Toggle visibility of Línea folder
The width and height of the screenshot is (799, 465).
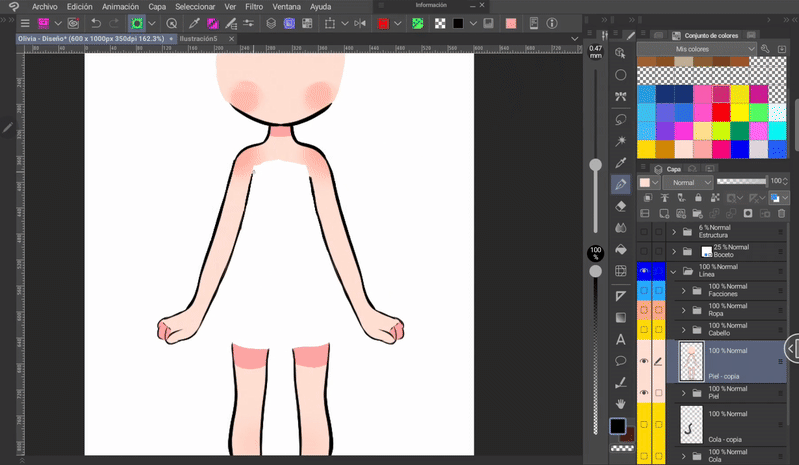point(644,271)
